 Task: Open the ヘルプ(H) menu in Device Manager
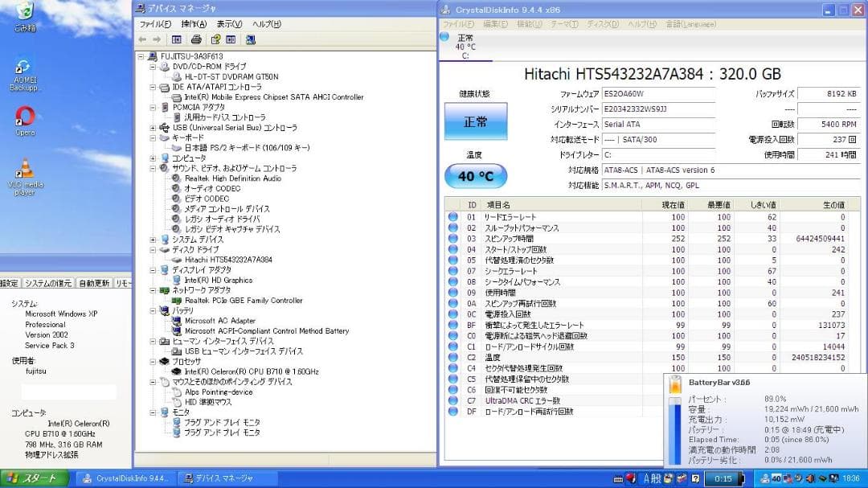(267, 24)
